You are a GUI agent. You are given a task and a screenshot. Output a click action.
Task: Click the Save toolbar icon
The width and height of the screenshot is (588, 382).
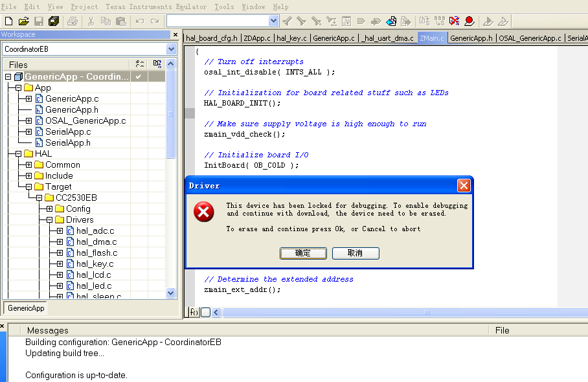tap(39, 21)
